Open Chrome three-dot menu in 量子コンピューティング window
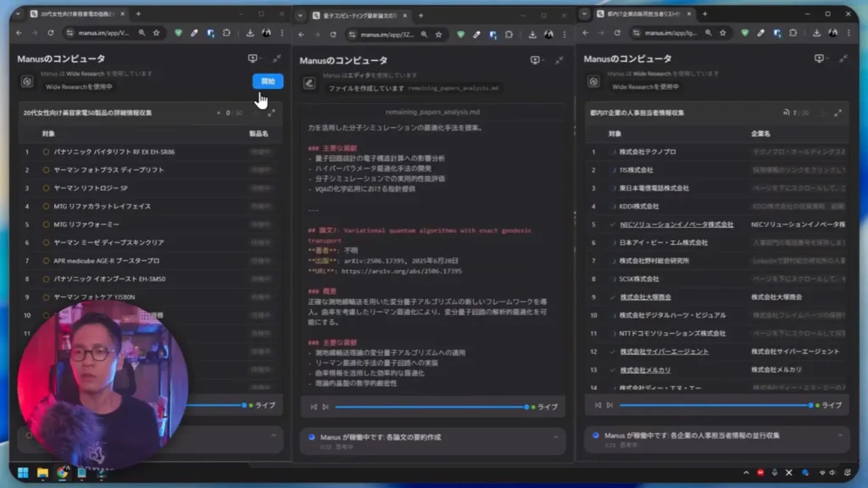 [x=565, y=35]
